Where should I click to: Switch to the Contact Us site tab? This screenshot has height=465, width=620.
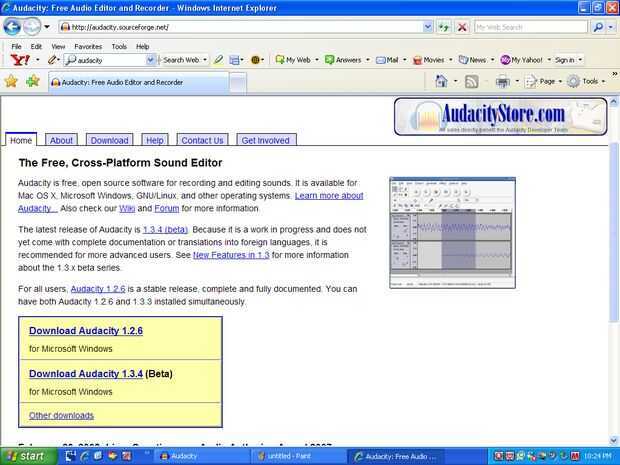(202, 140)
